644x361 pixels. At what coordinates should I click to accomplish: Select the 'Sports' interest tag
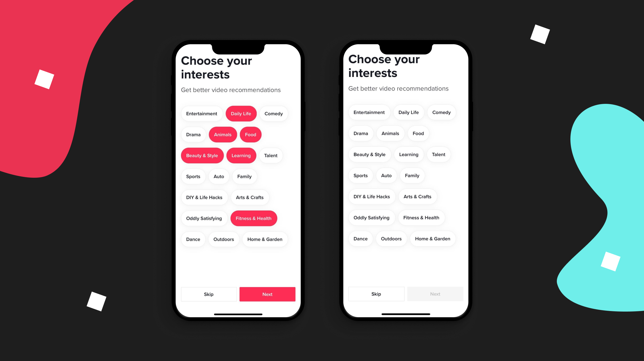[193, 177]
